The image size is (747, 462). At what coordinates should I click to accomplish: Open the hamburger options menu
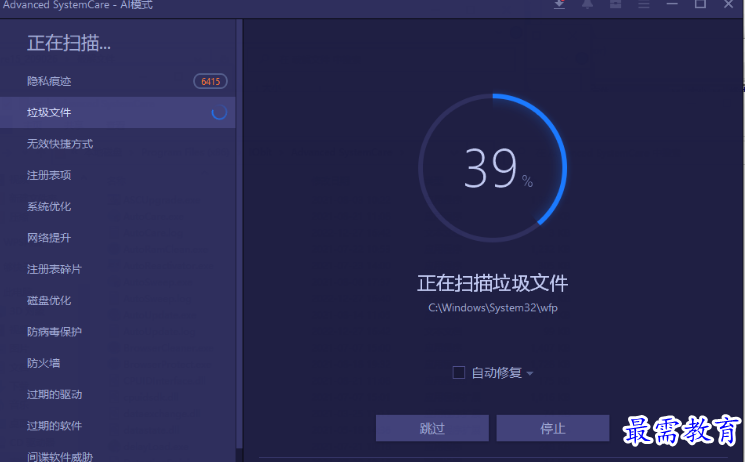(x=644, y=5)
